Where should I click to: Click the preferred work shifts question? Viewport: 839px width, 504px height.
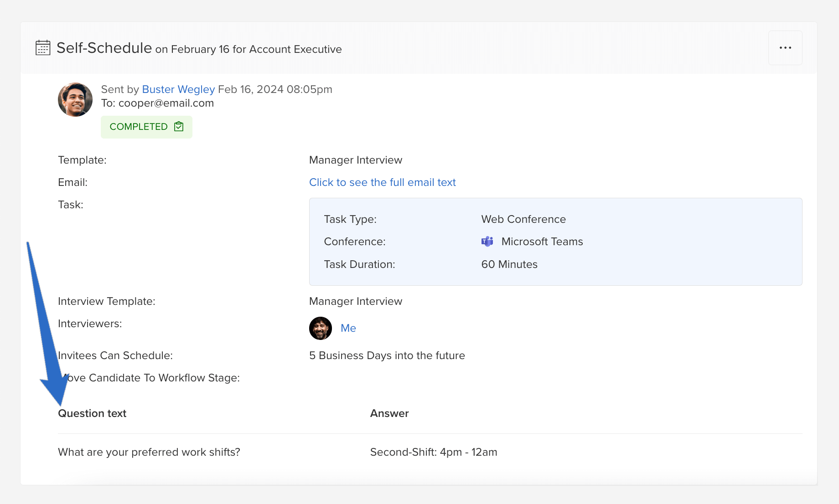point(149,452)
